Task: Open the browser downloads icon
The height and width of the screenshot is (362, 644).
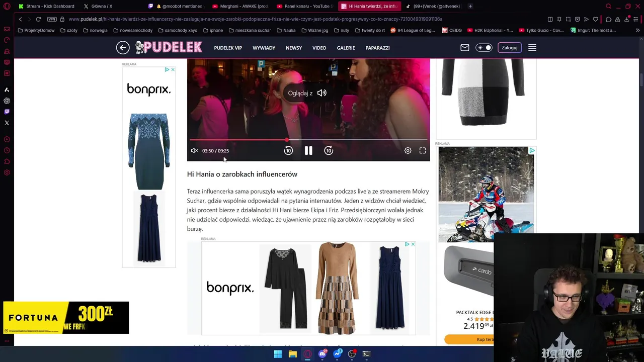Action: [627, 19]
